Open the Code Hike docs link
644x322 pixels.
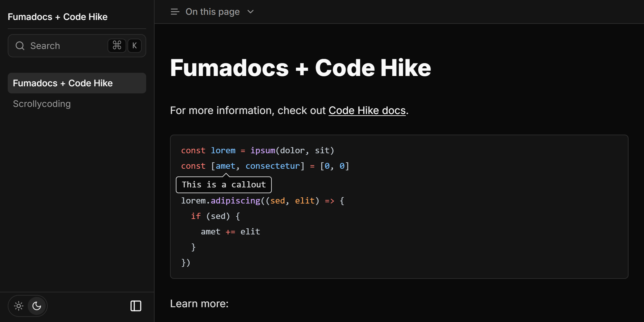[367, 110]
